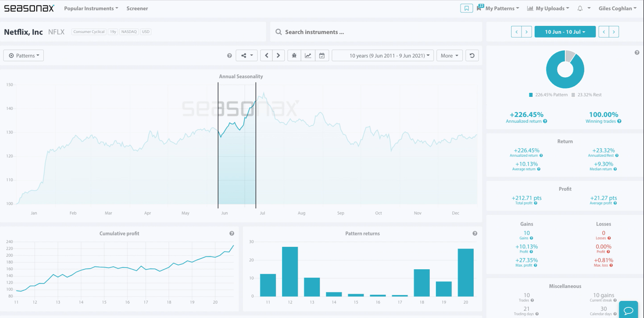Shift pattern end date earlier

[604, 32]
